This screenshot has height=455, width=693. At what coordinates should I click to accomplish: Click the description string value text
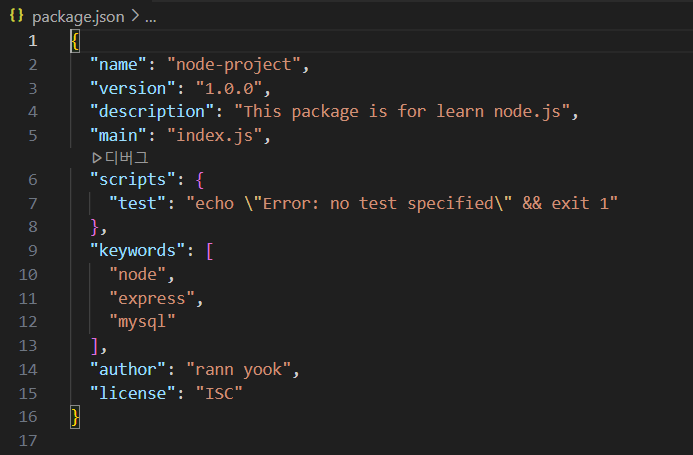[x=402, y=111]
